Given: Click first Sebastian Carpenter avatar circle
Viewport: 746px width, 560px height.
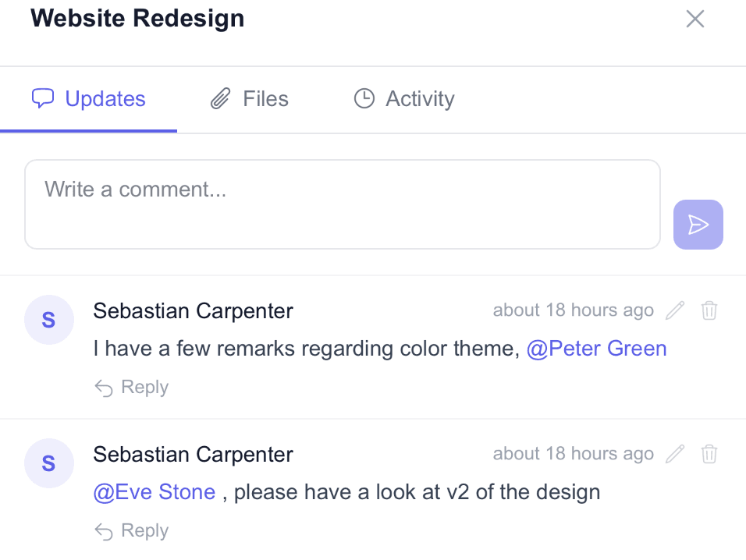Looking at the screenshot, I should pos(48,320).
